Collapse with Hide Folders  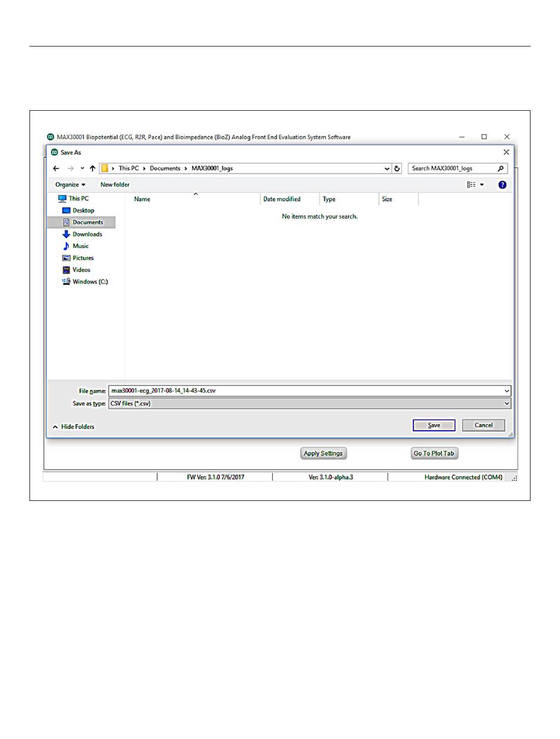click(x=73, y=427)
